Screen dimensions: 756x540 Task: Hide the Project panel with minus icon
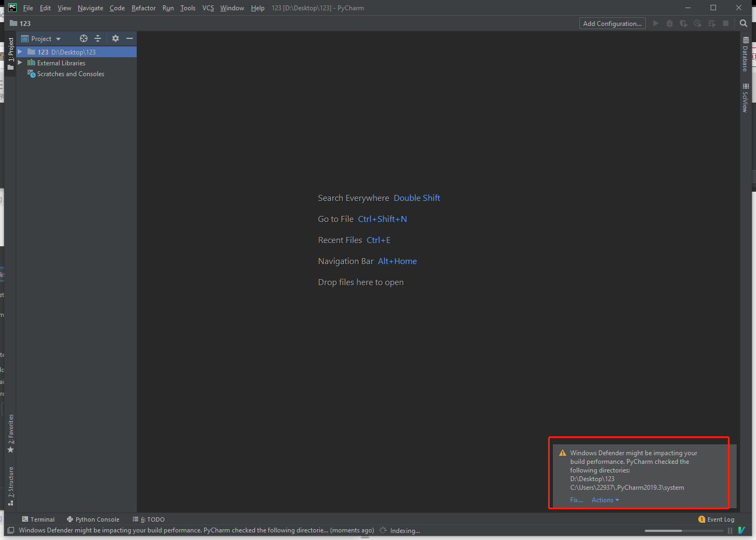pyautogui.click(x=130, y=38)
